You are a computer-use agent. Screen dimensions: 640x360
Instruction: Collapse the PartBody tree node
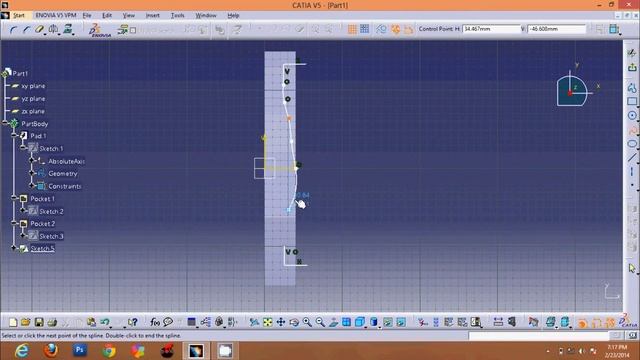pyautogui.click(x=5, y=123)
